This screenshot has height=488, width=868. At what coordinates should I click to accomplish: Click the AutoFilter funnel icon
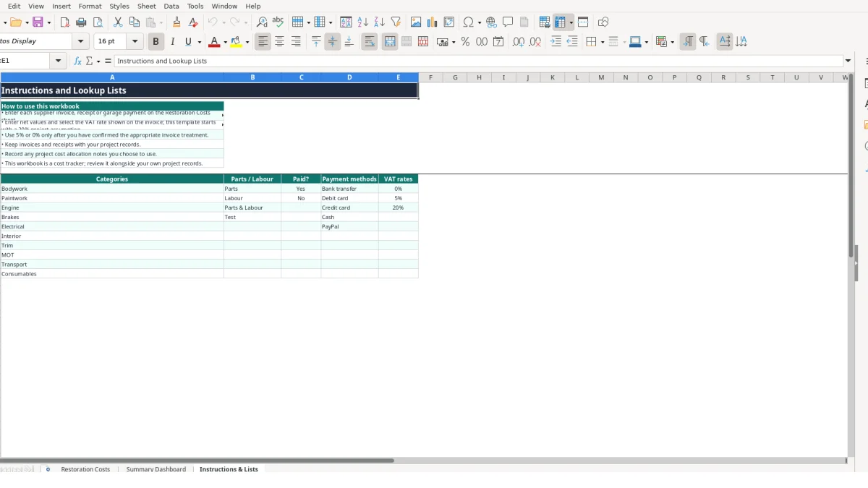point(396,22)
